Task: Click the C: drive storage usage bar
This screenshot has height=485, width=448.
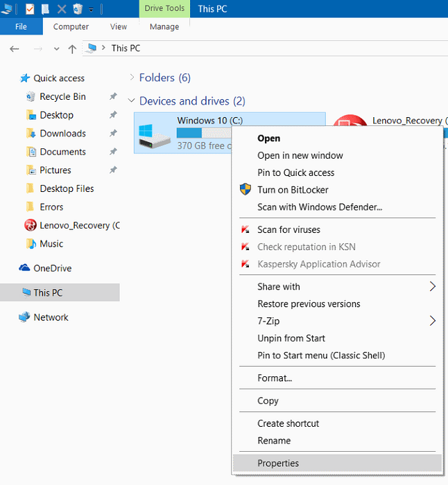Action: [x=201, y=133]
